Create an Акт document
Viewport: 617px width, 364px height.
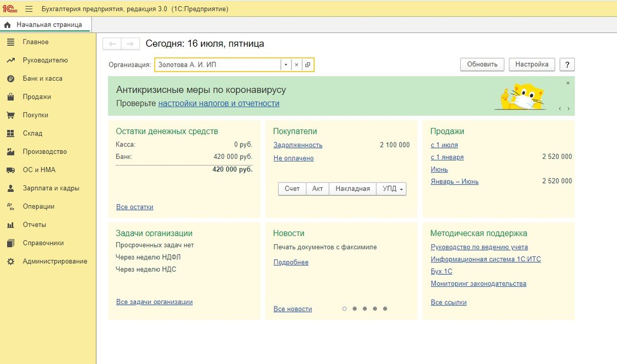tap(318, 189)
